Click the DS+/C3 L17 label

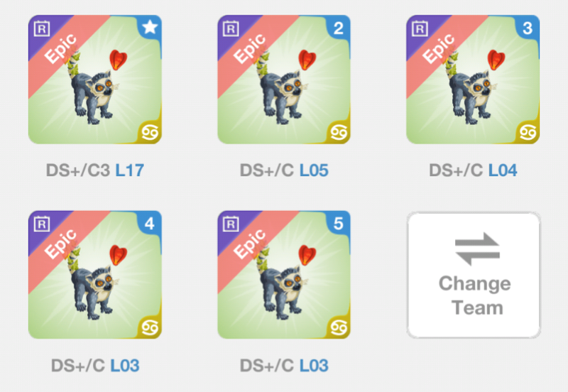pos(95,170)
